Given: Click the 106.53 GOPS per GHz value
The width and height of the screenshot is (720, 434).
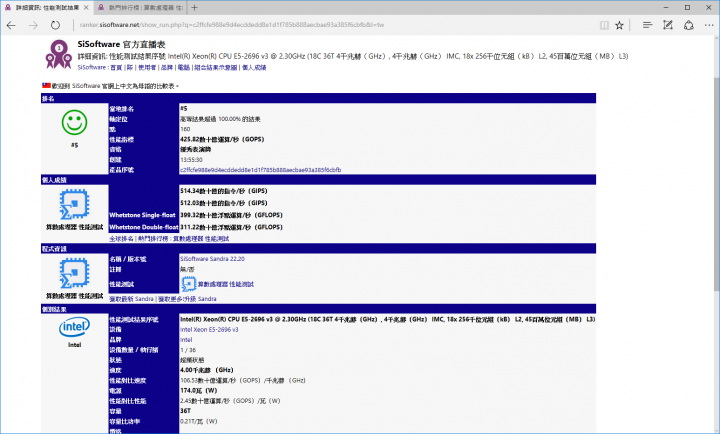Looking at the screenshot, I should coord(242,380).
